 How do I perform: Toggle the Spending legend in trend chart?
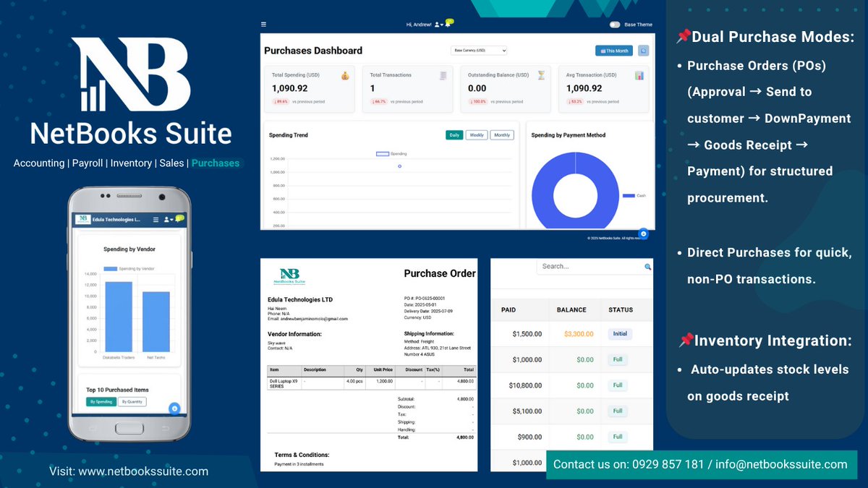[391, 154]
